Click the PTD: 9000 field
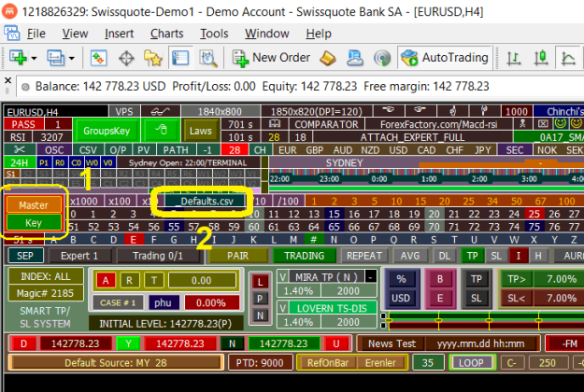Image resolution: width=584 pixels, height=392 pixels. [260, 363]
